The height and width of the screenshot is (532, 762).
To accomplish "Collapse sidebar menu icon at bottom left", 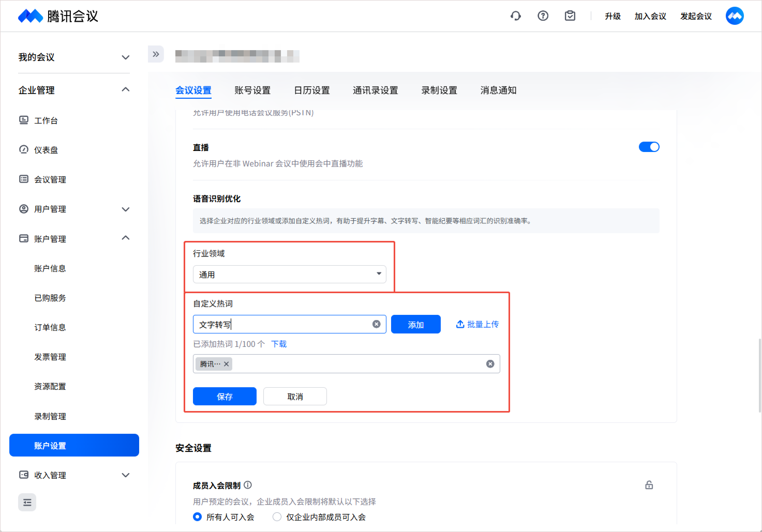I will [27, 503].
